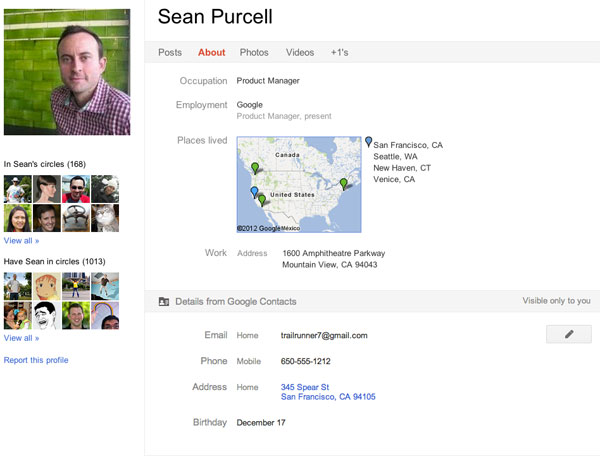This screenshot has width=600, height=459.
Task: Open the Posts tab
Action: pyautogui.click(x=170, y=52)
